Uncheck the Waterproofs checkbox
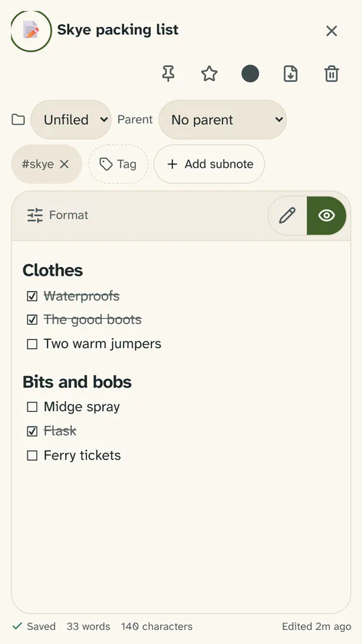Image resolution: width=362 pixels, height=644 pixels. pos(32,296)
